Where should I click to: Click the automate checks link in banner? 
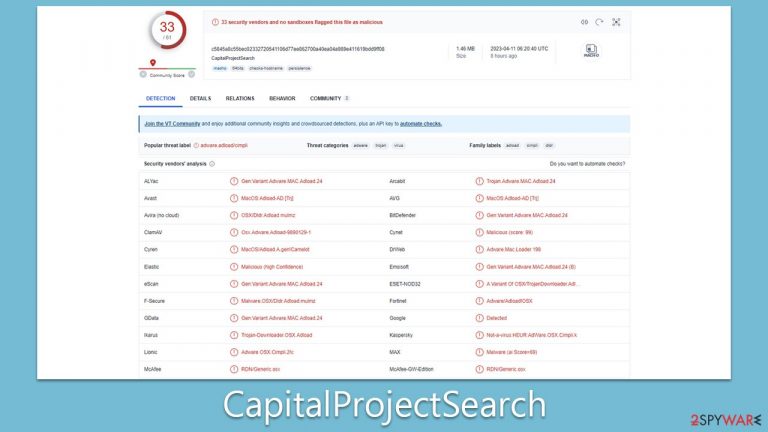pyautogui.click(x=421, y=124)
